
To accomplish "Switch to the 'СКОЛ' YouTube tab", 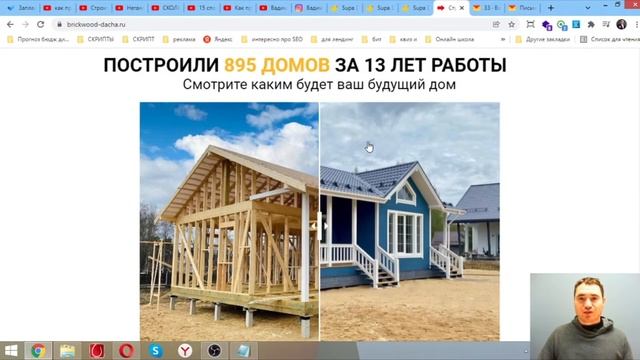I will [165, 8].
